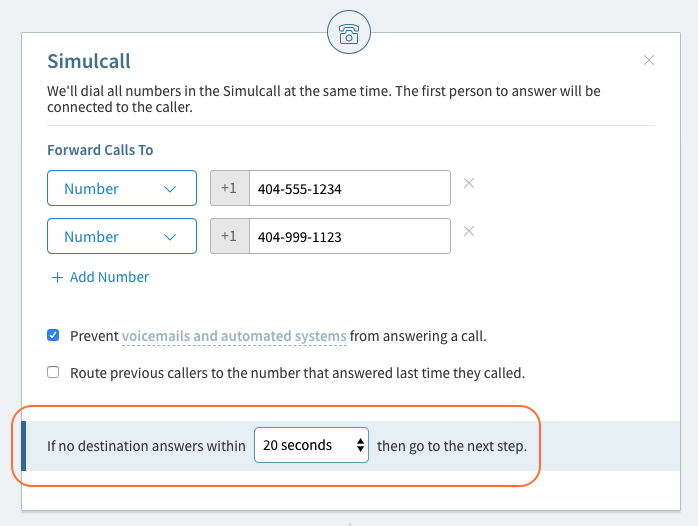Click the 404-555-1234 phone number field
This screenshot has height=526, width=698.
350,188
